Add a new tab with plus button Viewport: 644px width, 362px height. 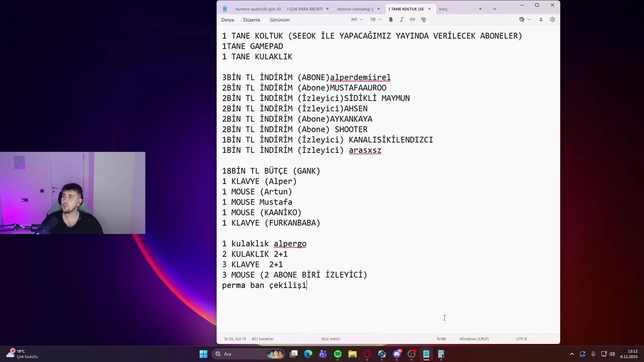click(495, 9)
